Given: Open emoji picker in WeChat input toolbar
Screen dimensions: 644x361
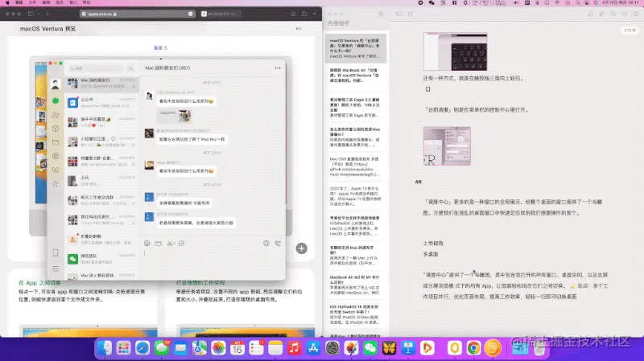Looking at the screenshot, I should click(147, 244).
